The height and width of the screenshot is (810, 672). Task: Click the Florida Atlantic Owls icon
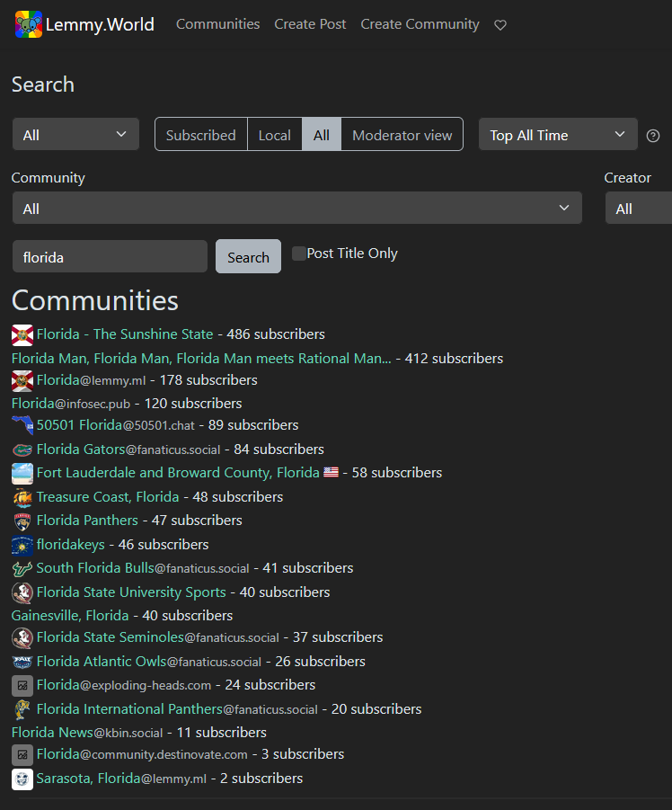22,662
